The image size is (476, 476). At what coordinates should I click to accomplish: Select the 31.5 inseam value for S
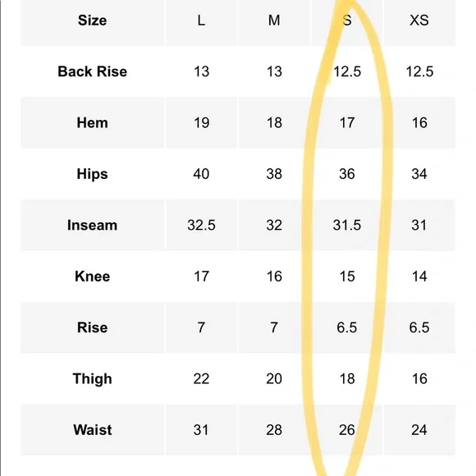click(346, 225)
